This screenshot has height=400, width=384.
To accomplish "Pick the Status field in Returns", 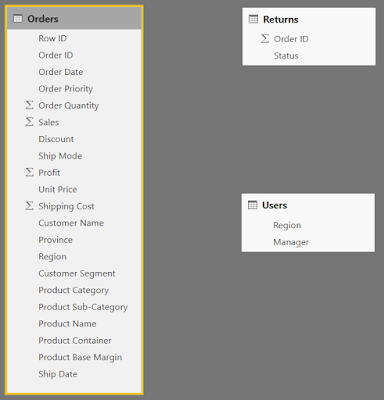I will point(309,56).
